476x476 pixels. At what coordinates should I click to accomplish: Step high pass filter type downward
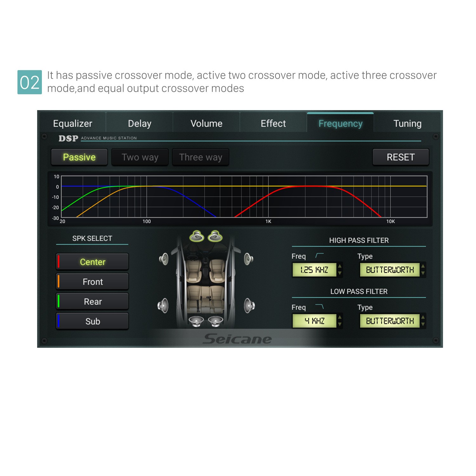[x=423, y=273]
